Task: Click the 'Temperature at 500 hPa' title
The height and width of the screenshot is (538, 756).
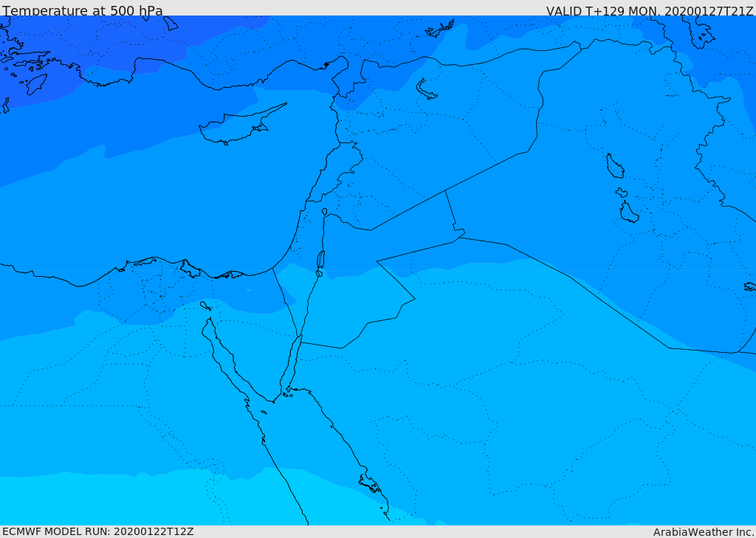Action: pyautogui.click(x=83, y=10)
